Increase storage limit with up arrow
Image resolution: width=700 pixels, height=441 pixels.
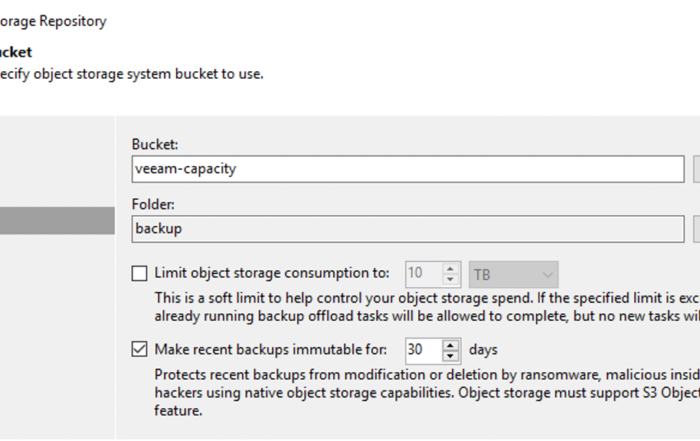tap(451, 268)
